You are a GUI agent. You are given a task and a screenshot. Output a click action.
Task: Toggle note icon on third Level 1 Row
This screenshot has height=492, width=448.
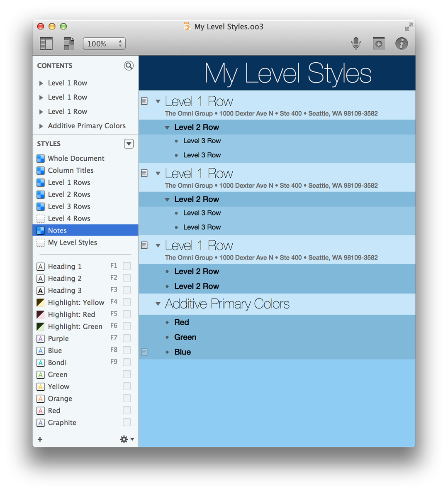(144, 245)
